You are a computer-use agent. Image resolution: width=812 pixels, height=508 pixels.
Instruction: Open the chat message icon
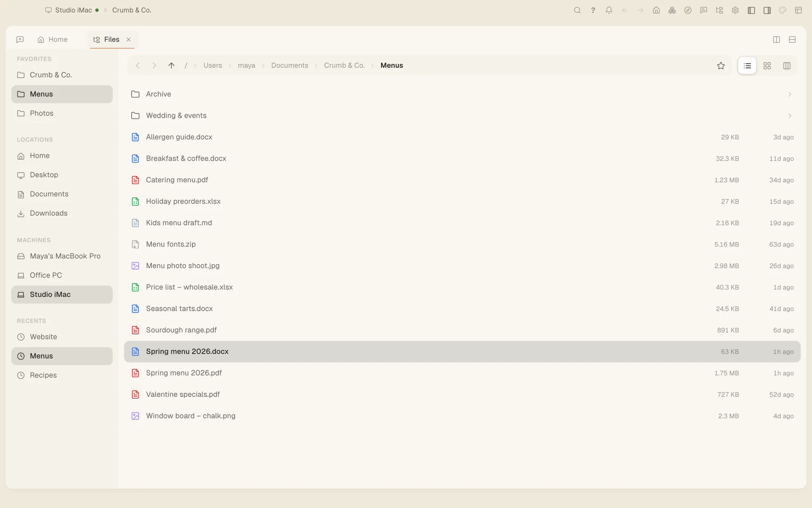coord(703,10)
